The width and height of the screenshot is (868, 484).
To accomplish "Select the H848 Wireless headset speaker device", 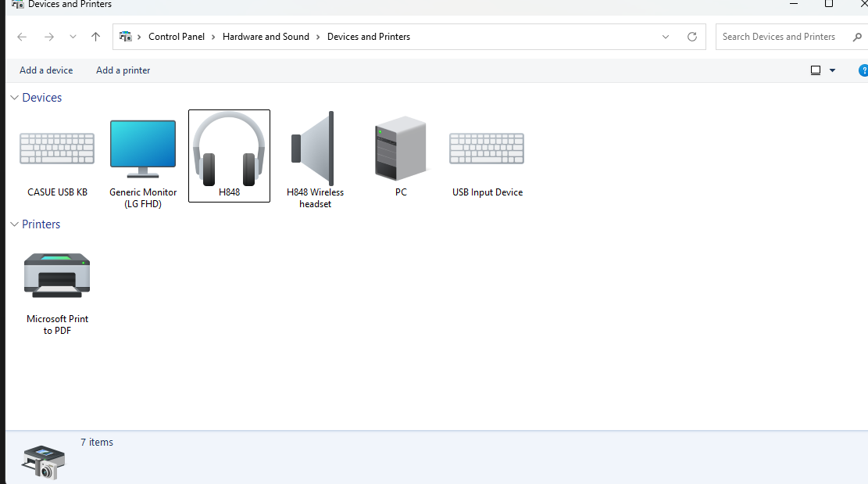I will click(315, 160).
